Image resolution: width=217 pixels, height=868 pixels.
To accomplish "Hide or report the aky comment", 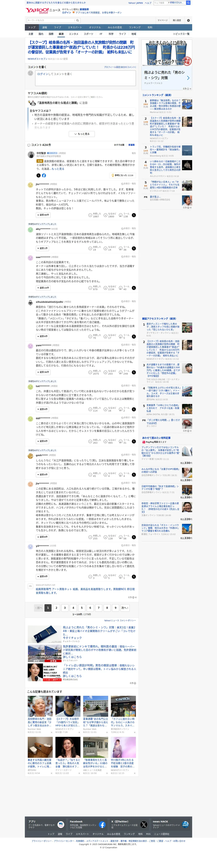I will (x=129, y=228).
